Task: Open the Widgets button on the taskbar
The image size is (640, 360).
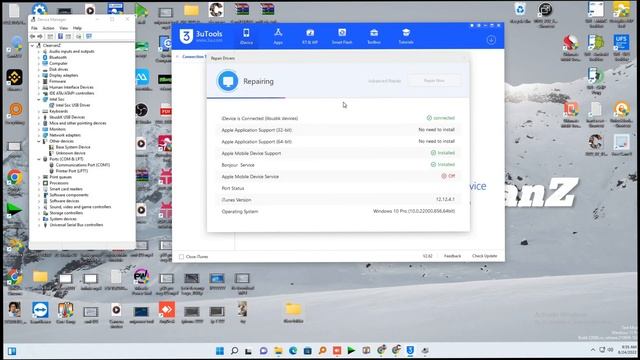Action: [x=12, y=351]
